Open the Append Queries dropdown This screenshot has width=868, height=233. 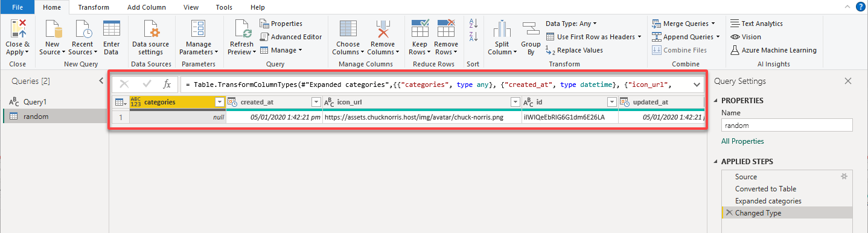tap(686, 37)
